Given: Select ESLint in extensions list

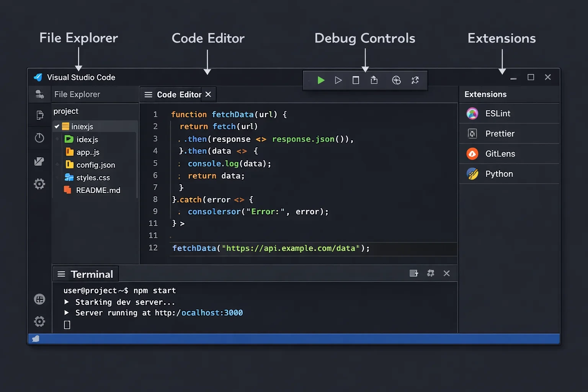Looking at the screenshot, I should click(510, 113).
